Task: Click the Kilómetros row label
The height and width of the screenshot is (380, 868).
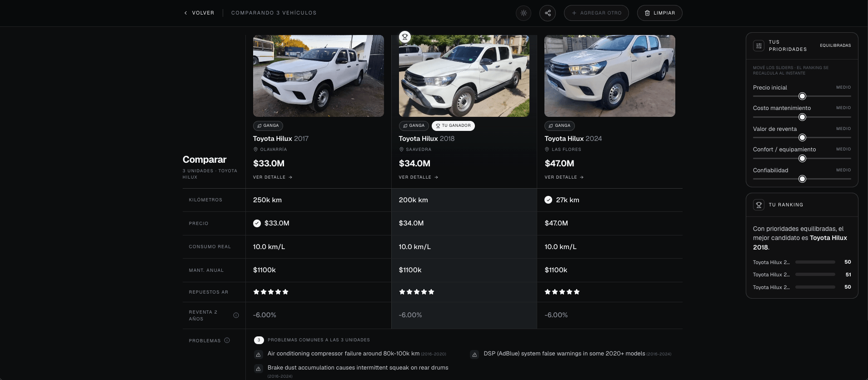Action: pyautogui.click(x=205, y=200)
